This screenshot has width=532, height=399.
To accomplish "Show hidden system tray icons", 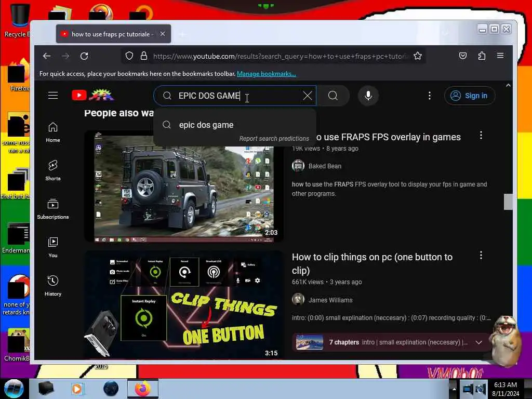I will [x=454, y=389].
